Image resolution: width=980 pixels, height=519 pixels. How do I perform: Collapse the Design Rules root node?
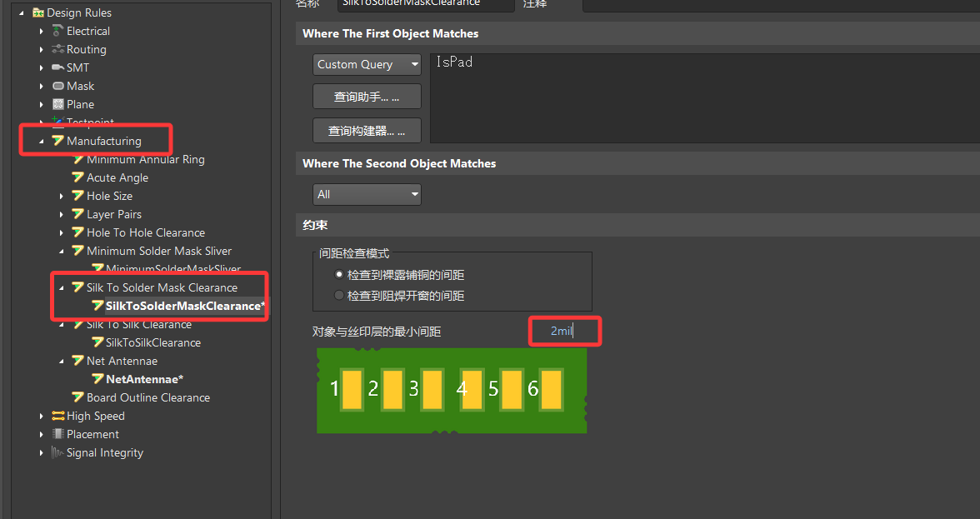click(x=22, y=12)
